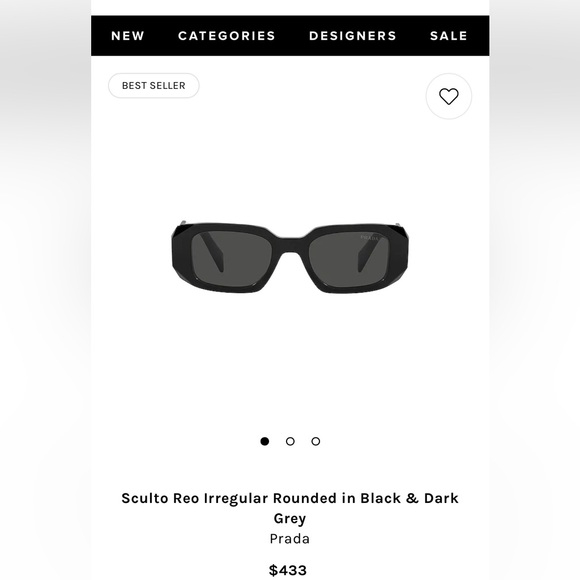Switch to the second carousel image dot
Image resolution: width=580 pixels, height=580 pixels.
click(290, 441)
